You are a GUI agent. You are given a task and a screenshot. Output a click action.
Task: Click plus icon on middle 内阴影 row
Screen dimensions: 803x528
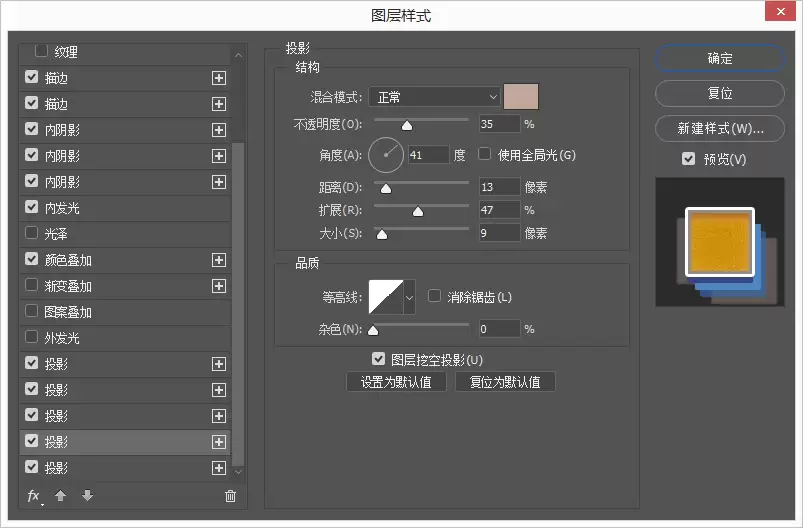pyautogui.click(x=219, y=156)
